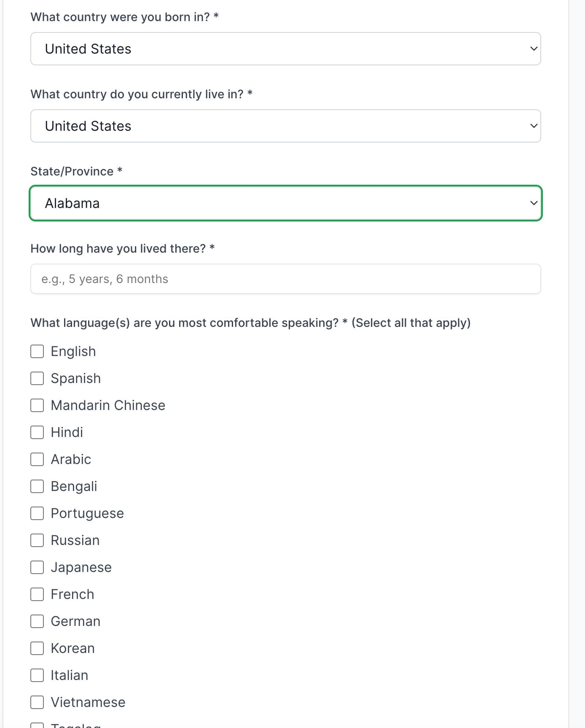Viewport: 585px width, 728px height.
Task: Open the current country of residence dropdown
Action: point(285,126)
